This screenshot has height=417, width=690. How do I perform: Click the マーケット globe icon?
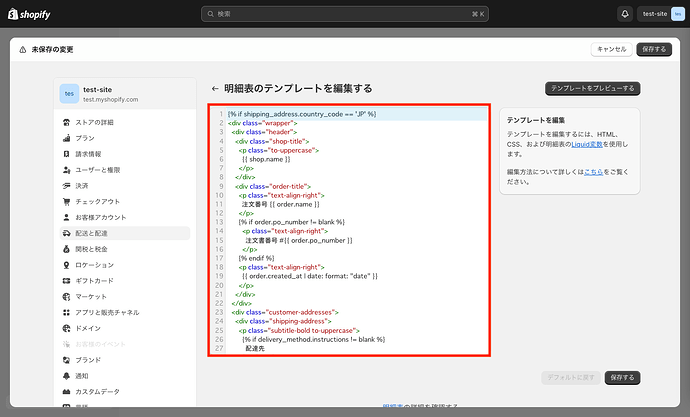click(x=66, y=296)
